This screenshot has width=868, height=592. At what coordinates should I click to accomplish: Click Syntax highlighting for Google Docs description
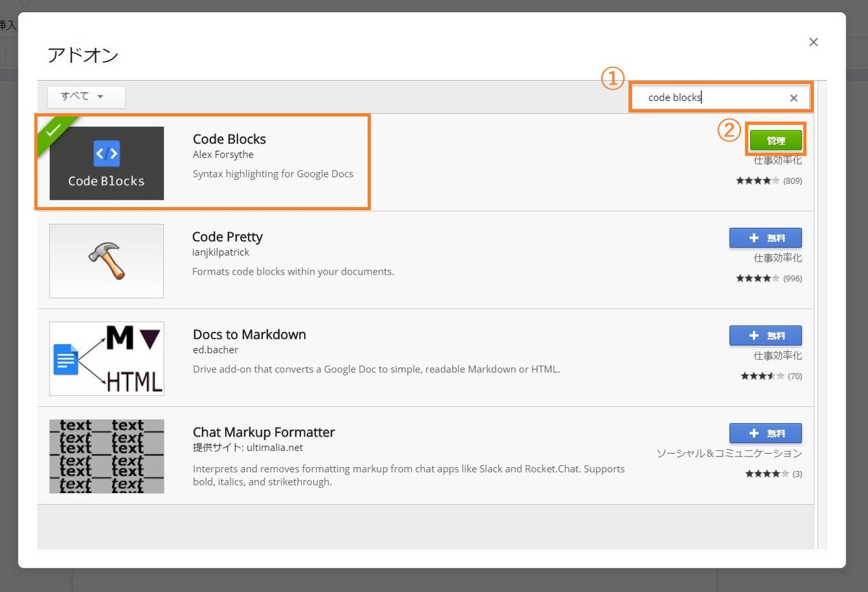tap(273, 174)
